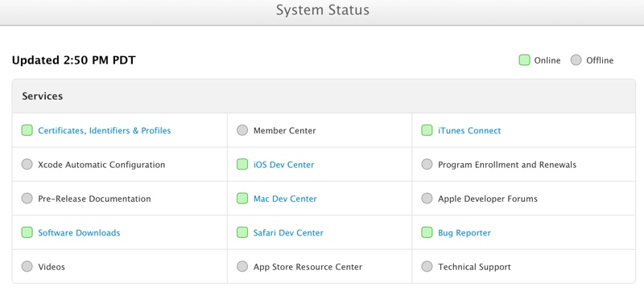Click the Apple Developer Forums text
This screenshot has width=644, height=299.
(488, 199)
